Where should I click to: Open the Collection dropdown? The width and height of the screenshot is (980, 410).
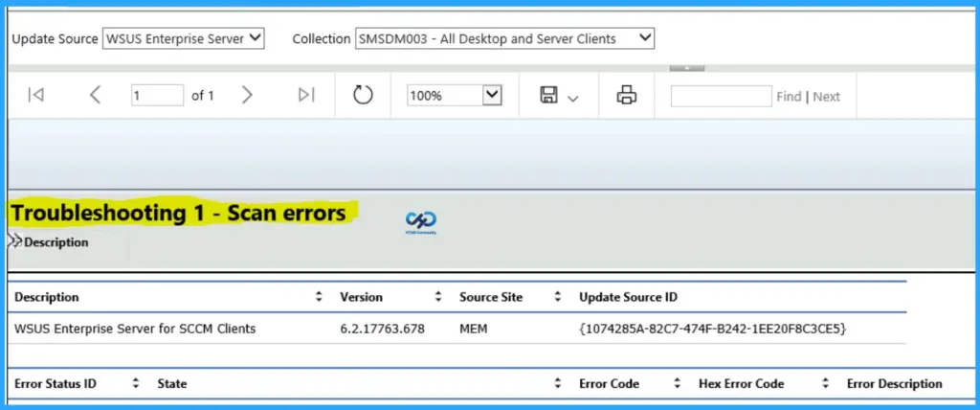[504, 38]
